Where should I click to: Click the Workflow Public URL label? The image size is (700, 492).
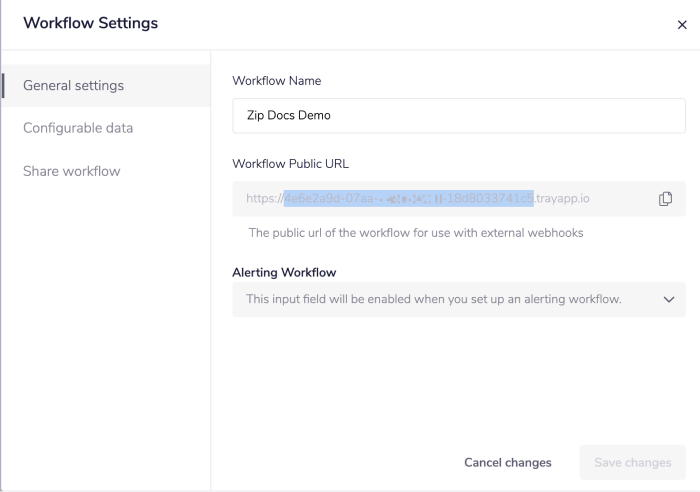click(x=290, y=164)
